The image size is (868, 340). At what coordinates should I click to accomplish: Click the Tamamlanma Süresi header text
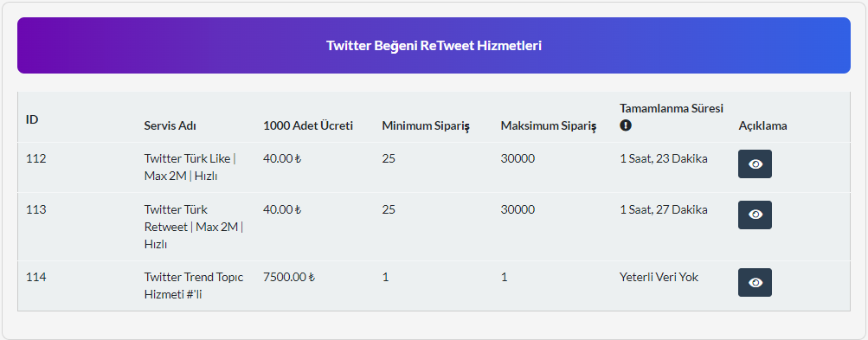(x=672, y=108)
